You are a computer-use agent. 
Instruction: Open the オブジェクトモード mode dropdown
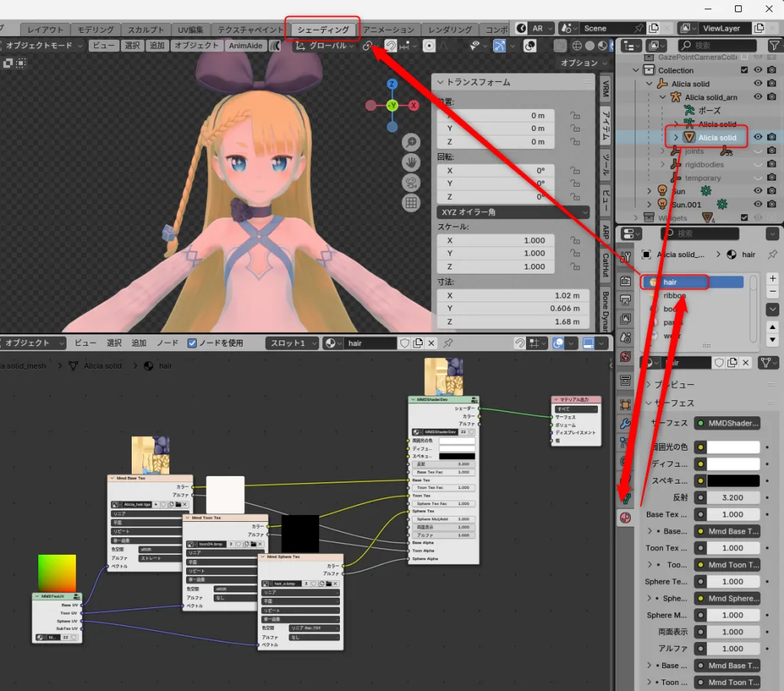click(x=43, y=45)
